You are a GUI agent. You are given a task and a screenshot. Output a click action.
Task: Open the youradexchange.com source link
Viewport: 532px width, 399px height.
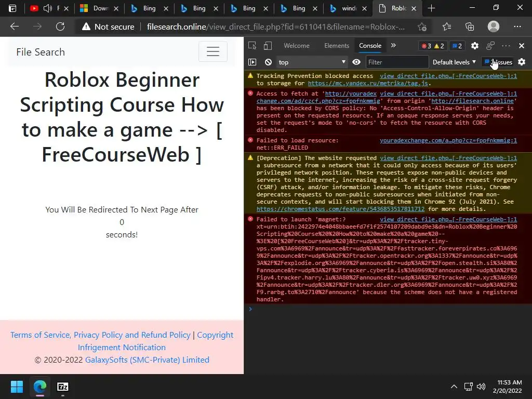tap(448, 140)
